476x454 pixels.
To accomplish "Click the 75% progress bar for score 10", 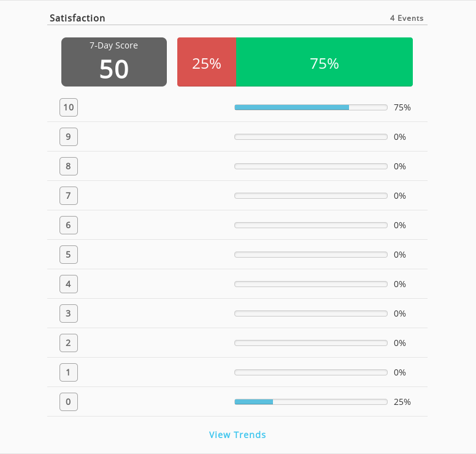I will 311,107.
